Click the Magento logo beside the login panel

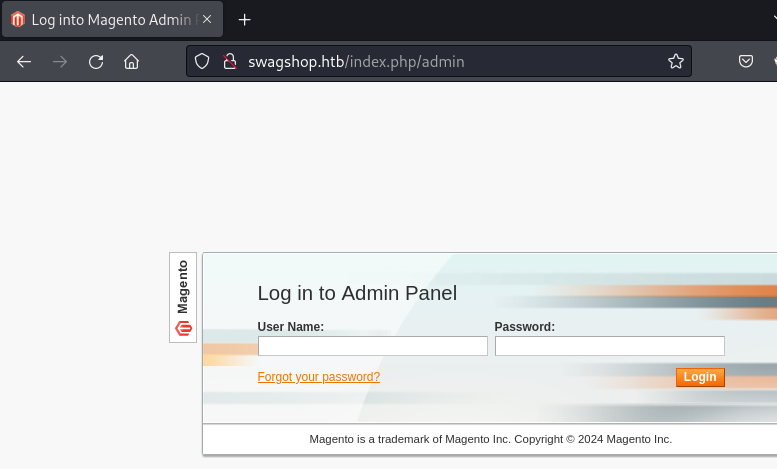pos(183,297)
